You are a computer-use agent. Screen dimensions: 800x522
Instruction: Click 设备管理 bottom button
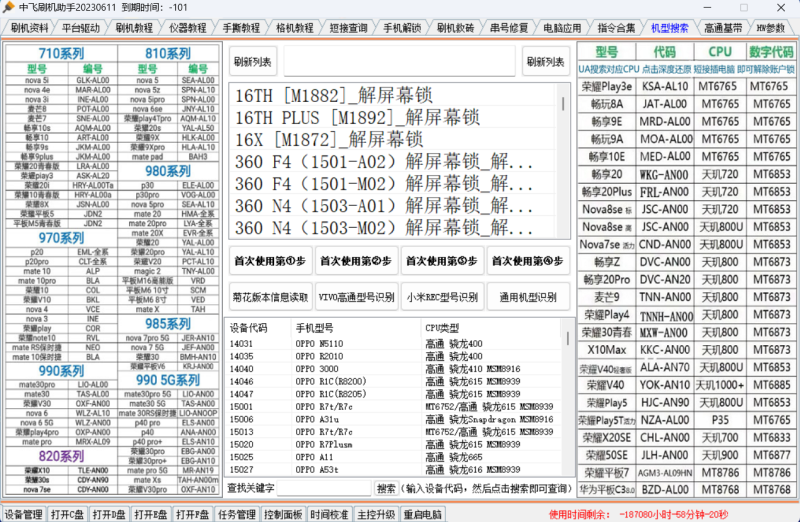click(23, 514)
